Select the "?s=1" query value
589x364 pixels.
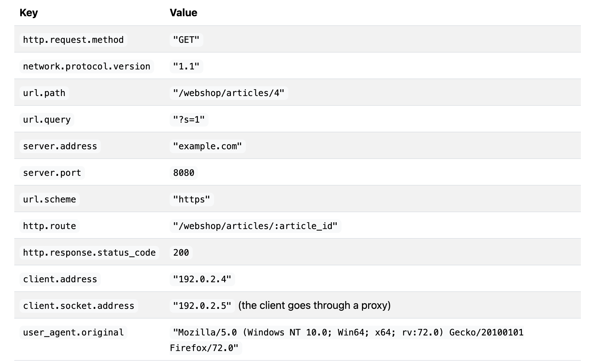tap(189, 119)
